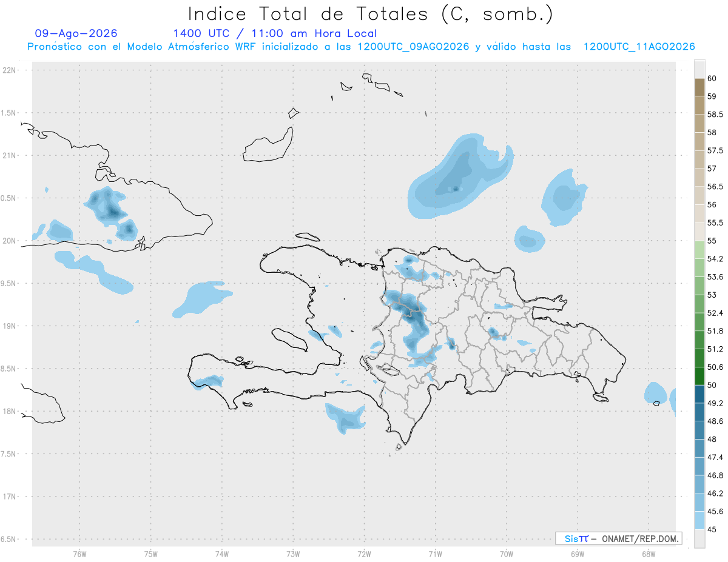Click the legend value "54.2"
The height and width of the screenshot is (562, 728).
click(x=715, y=259)
